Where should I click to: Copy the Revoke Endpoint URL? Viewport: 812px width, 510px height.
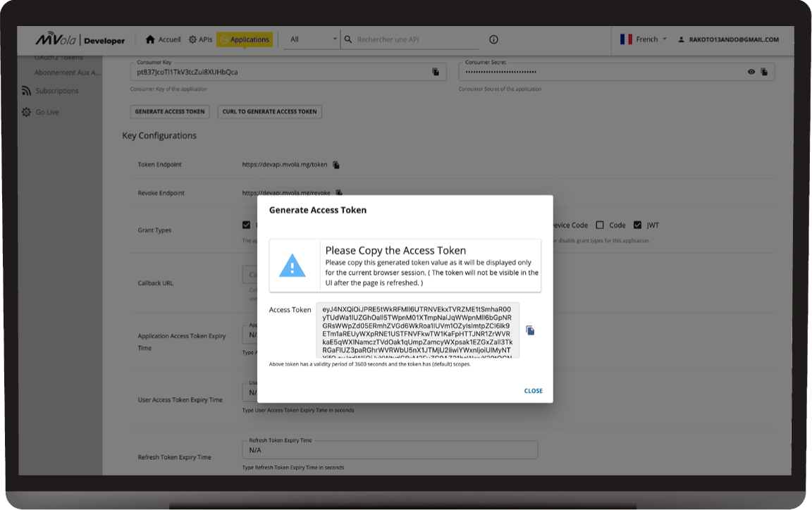click(x=339, y=192)
